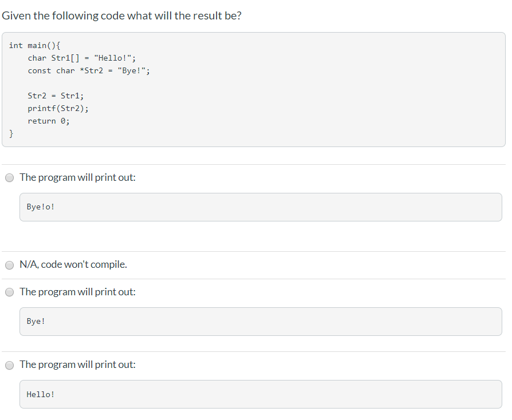This screenshot has height=420, width=512.
Task: Click the question title text
Action: 120,15
